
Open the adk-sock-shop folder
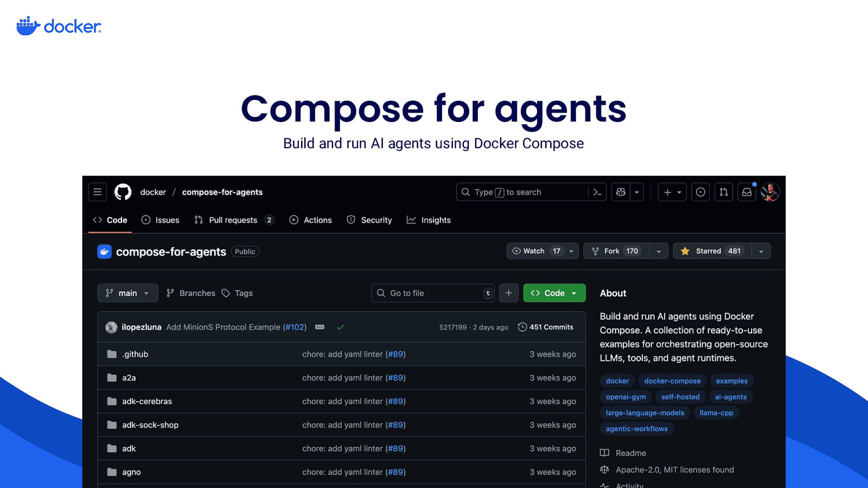[x=150, y=425]
